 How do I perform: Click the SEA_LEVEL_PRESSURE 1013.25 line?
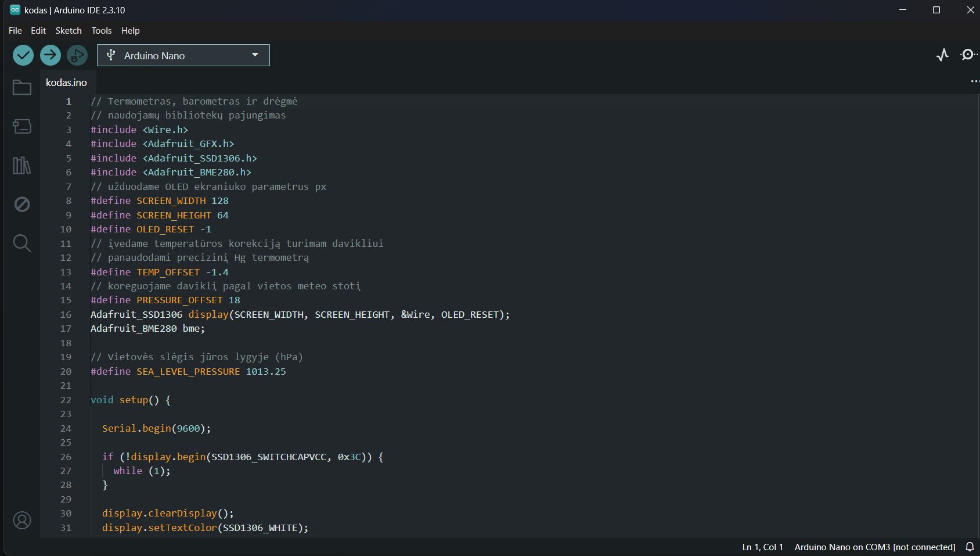coord(188,371)
